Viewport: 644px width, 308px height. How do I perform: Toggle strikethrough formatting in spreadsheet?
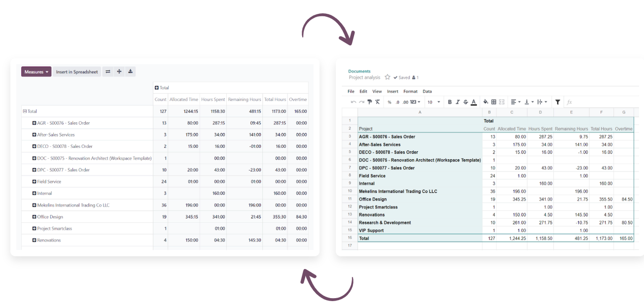click(465, 102)
